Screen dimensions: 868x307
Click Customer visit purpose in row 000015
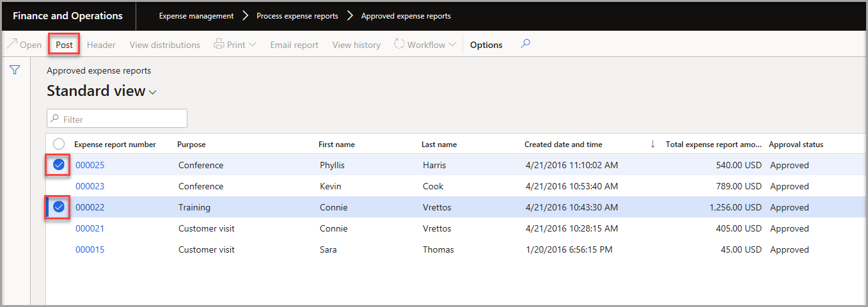pos(206,249)
